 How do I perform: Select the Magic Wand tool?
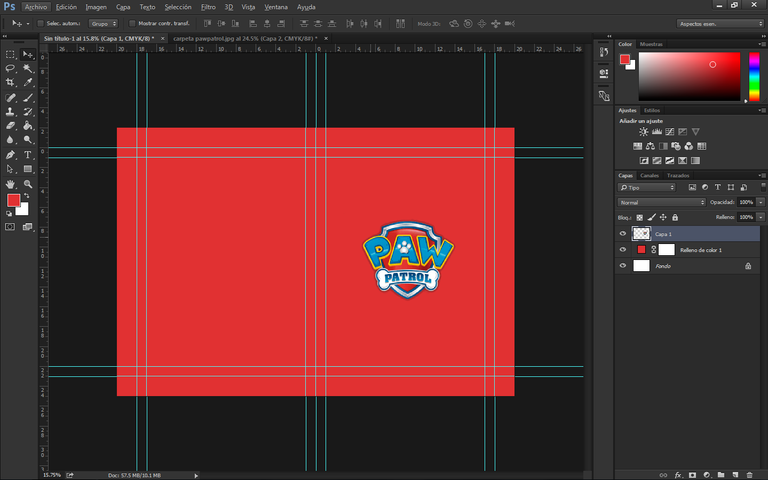tap(28, 68)
